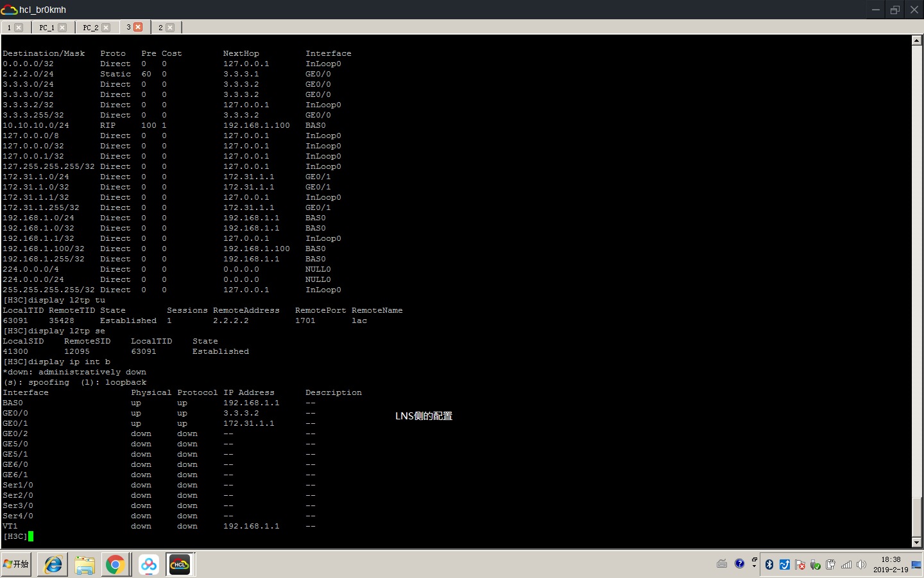Click the '*down: administratively down' line
Image resolution: width=924 pixels, height=578 pixels.
74,372
